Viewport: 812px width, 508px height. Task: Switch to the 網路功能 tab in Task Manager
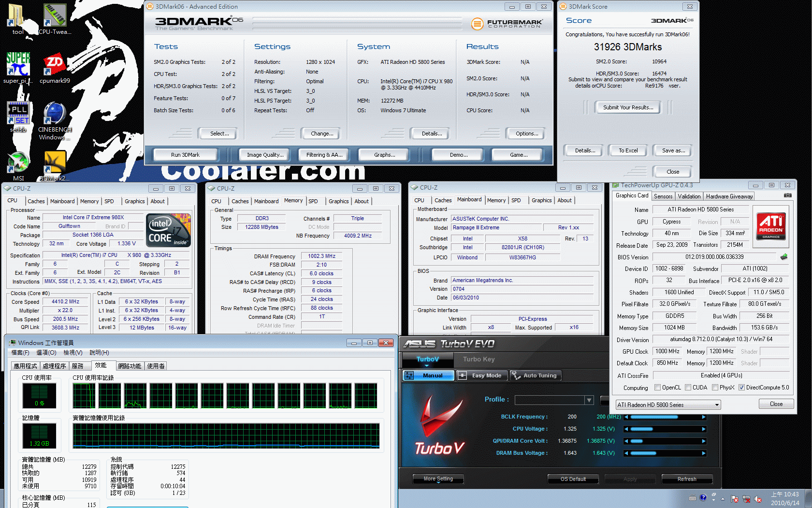click(x=130, y=366)
